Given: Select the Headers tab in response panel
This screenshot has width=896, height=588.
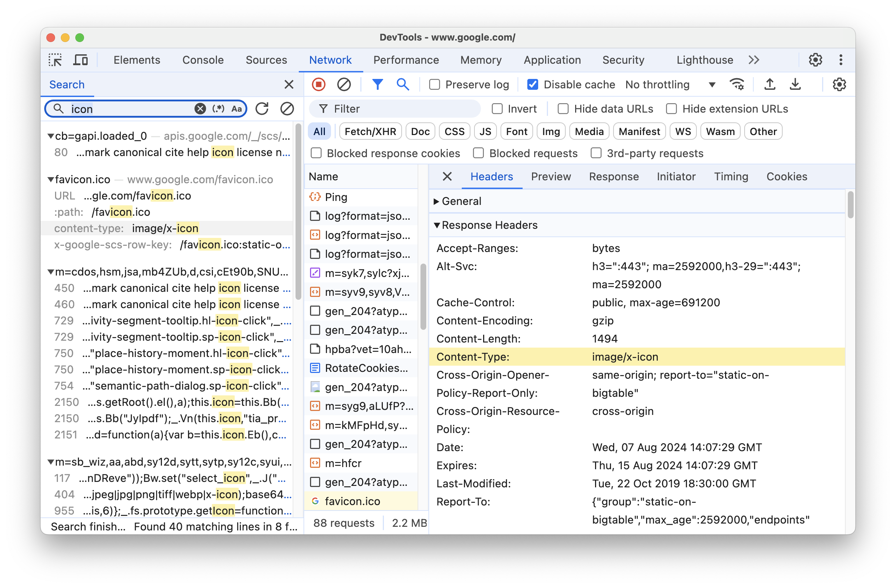Looking at the screenshot, I should click(492, 177).
